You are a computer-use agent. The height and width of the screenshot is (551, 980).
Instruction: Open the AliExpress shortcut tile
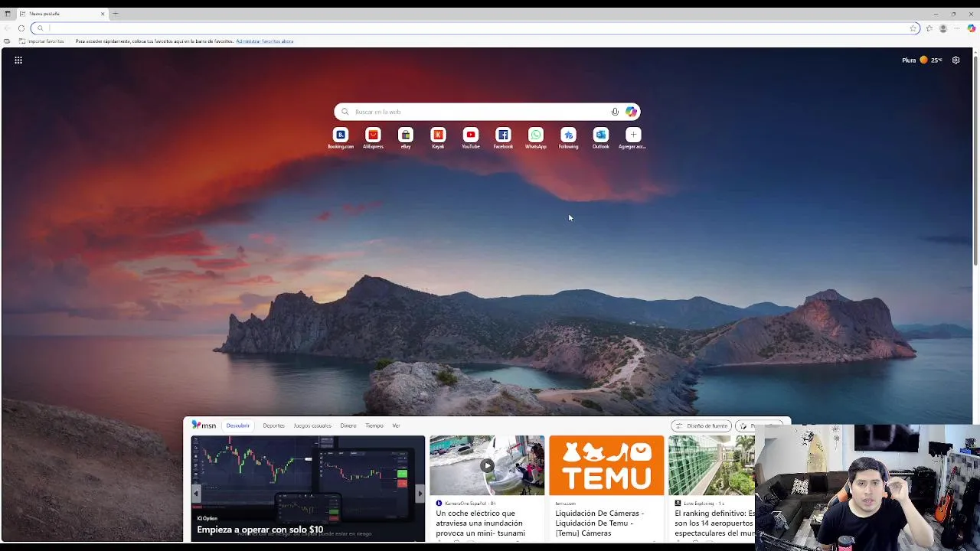click(x=373, y=138)
